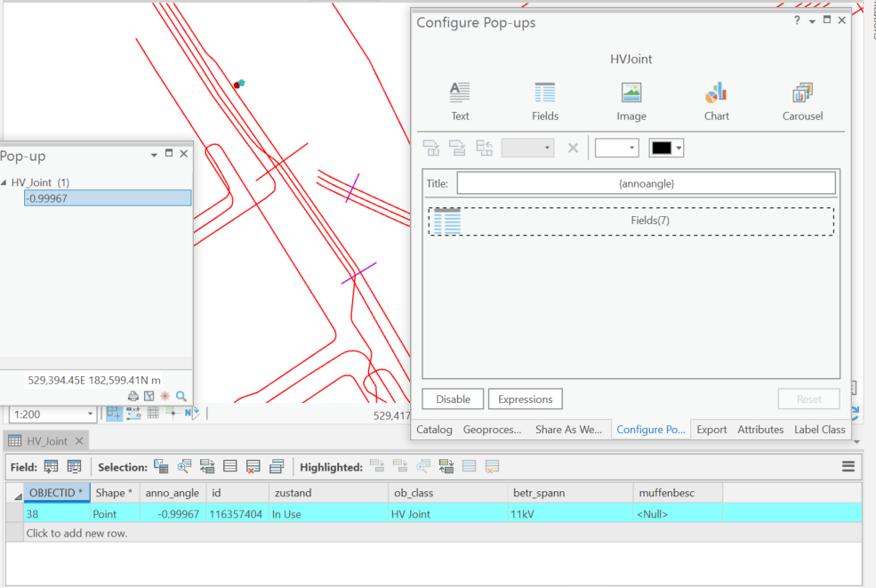876x588 pixels.
Task: Toggle inference constraints icon next to snapping
Action: coord(133,413)
